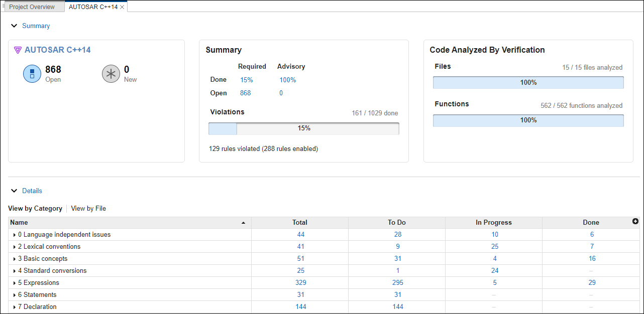This screenshot has width=644, height=314.
Task: Switch to the Project Overview tab
Action: pyautogui.click(x=32, y=7)
